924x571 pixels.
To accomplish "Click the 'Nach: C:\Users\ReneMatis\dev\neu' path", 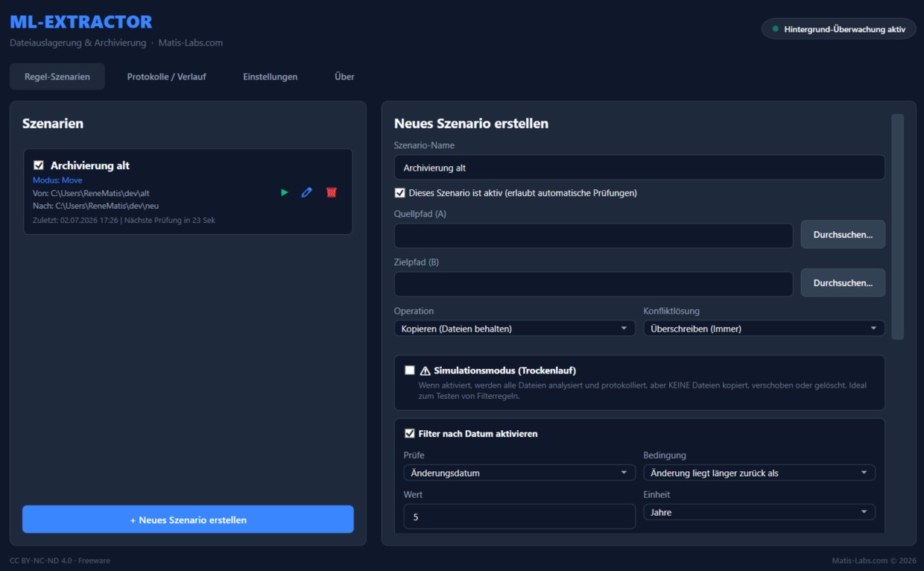I will pos(96,206).
